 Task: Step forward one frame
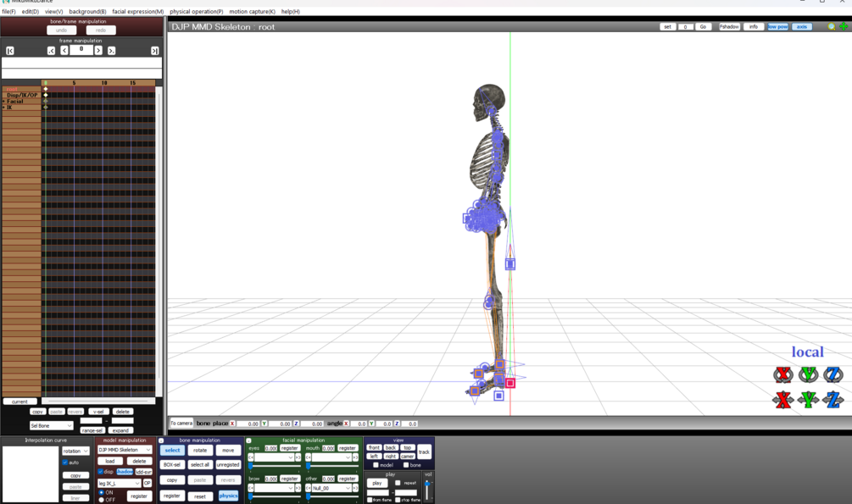[98, 51]
